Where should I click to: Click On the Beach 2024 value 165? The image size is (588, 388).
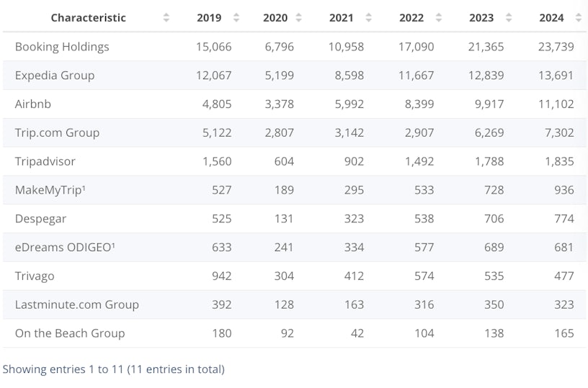pos(564,333)
